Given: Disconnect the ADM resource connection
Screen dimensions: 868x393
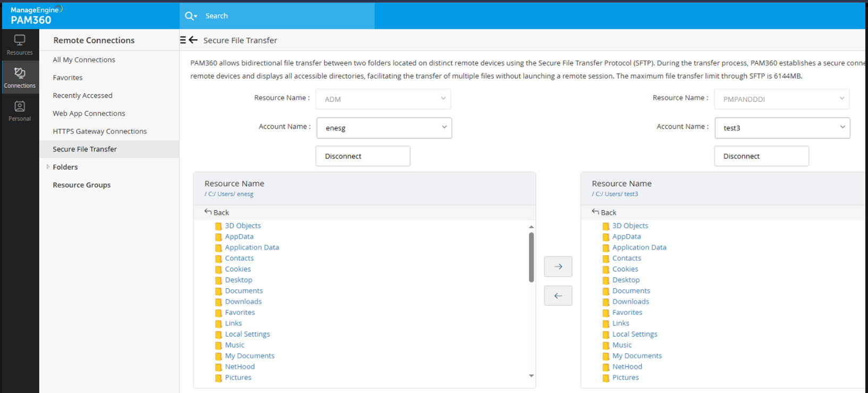Looking at the screenshot, I should point(363,156).
